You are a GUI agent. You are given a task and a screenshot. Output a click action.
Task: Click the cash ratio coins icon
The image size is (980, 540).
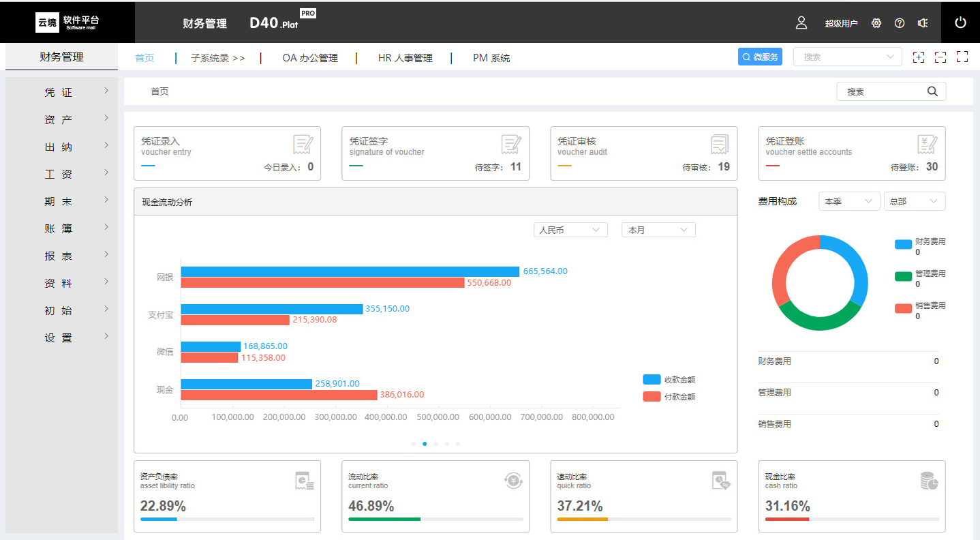point(929,481)
